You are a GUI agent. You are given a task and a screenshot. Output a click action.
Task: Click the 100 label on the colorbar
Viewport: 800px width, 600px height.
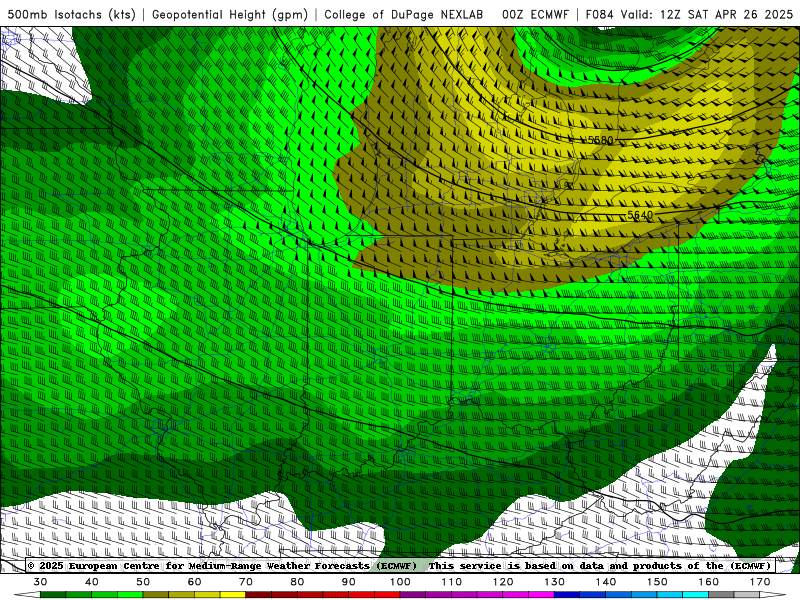[400, 582]
